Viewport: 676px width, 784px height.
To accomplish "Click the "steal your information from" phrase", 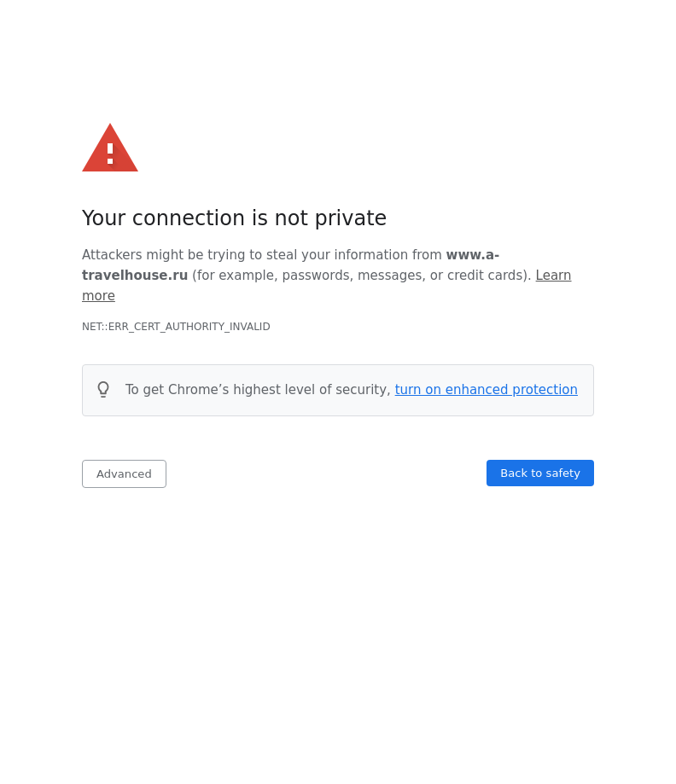I will [359, 255].
